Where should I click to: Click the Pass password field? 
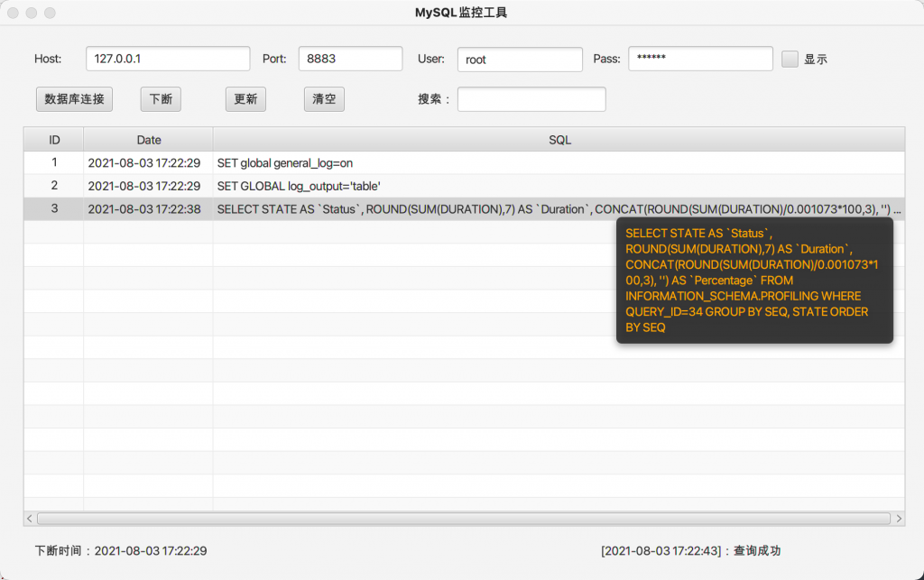click(700, 59)
